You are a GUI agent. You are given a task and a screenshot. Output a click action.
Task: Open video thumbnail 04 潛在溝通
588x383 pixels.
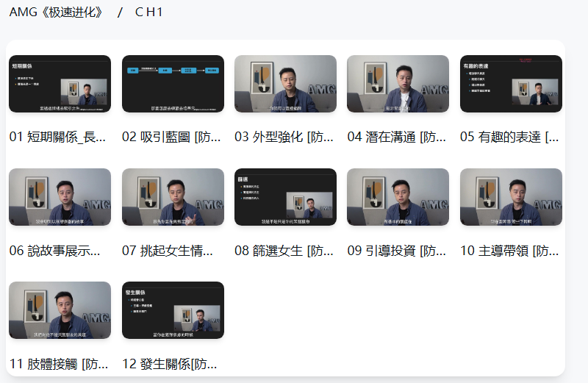tap(398, 84)
